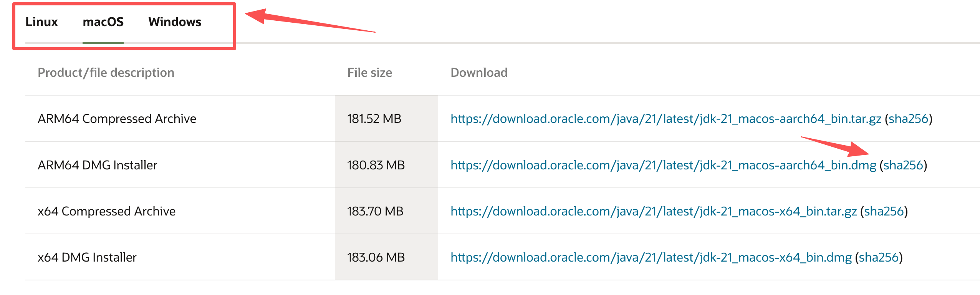
Task: Select the macOS tab
Action: 103,22
